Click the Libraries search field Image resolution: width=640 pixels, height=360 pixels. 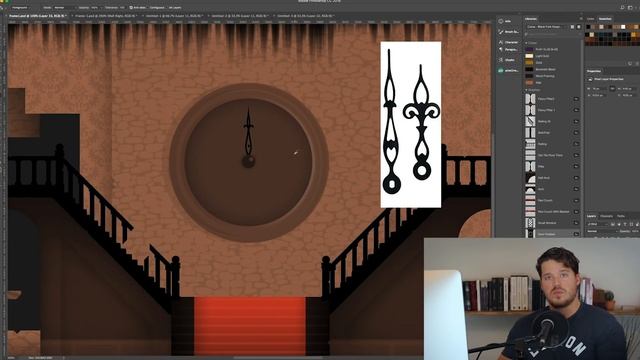[x=552, y=35]
